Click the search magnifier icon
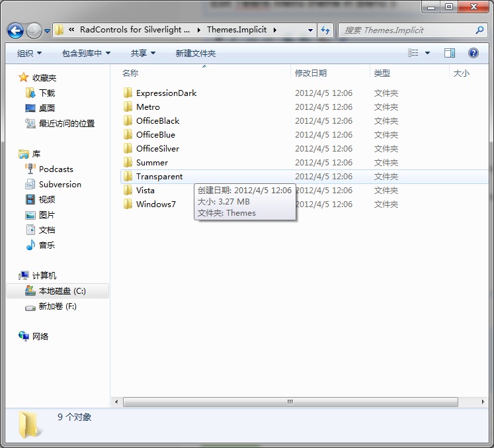Viewport: 494px width, 448px height. (x=479, y=30)
